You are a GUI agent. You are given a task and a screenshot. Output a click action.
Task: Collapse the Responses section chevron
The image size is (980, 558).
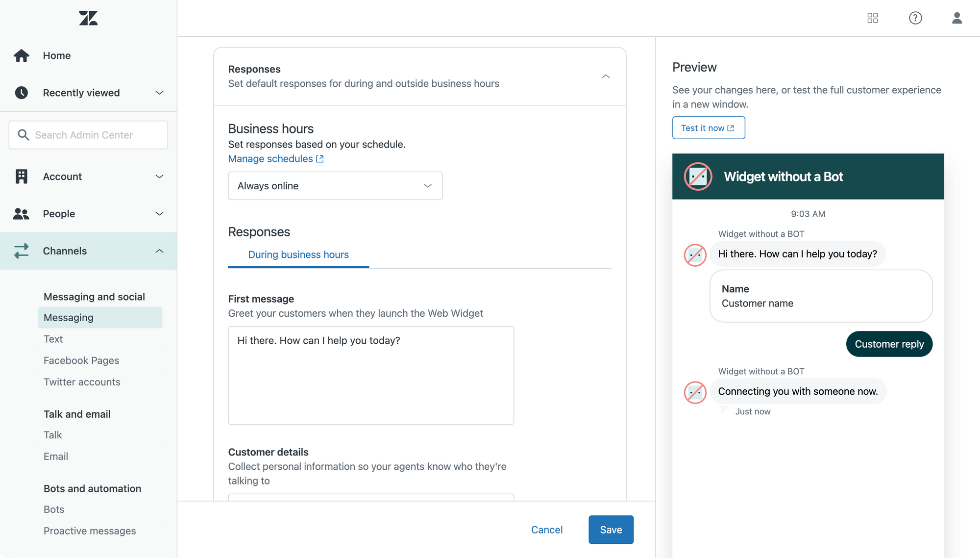(606, 76)
